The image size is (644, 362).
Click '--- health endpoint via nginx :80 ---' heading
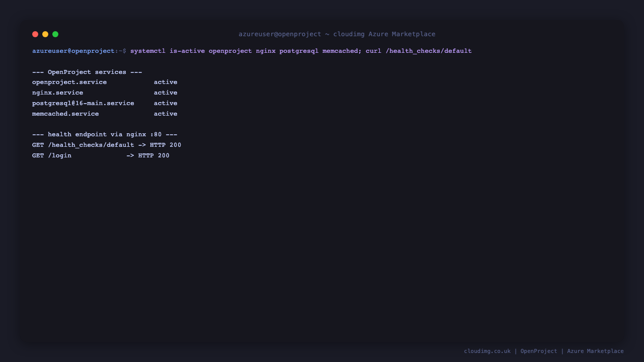tap(105, 134)
